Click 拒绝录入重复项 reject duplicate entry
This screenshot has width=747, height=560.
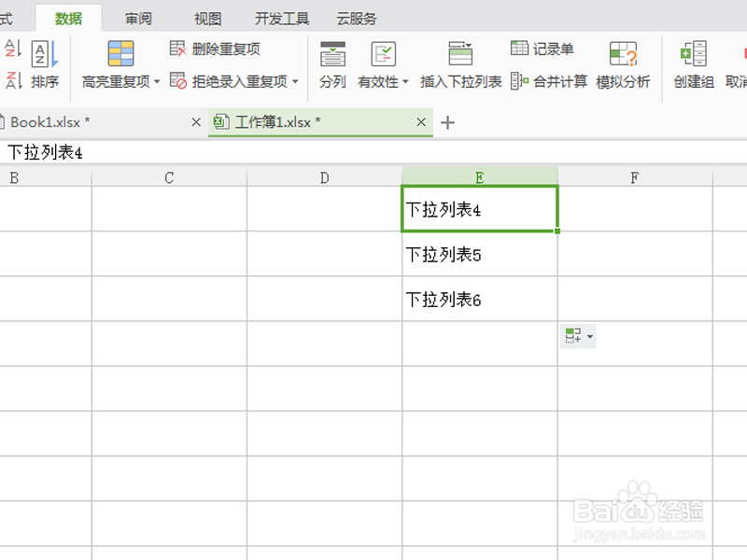229,81
